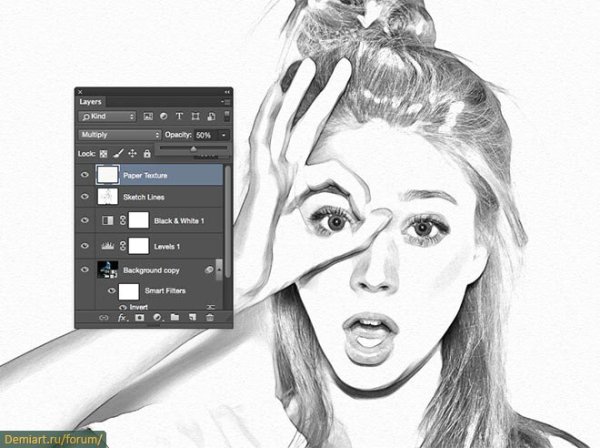Click the lock transparent pixels icon

[104, 153]
